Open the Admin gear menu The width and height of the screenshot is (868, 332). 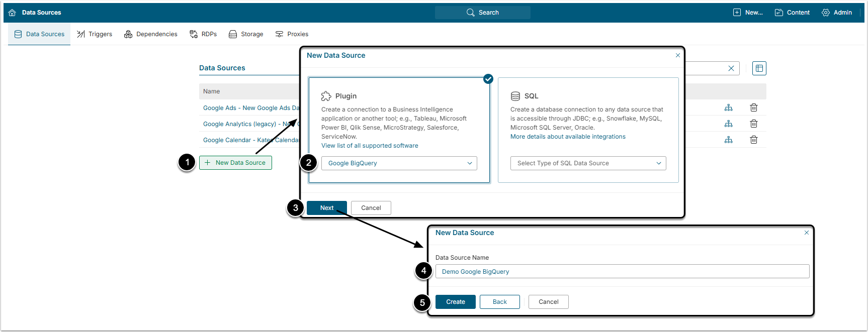(x=837, y=13)
